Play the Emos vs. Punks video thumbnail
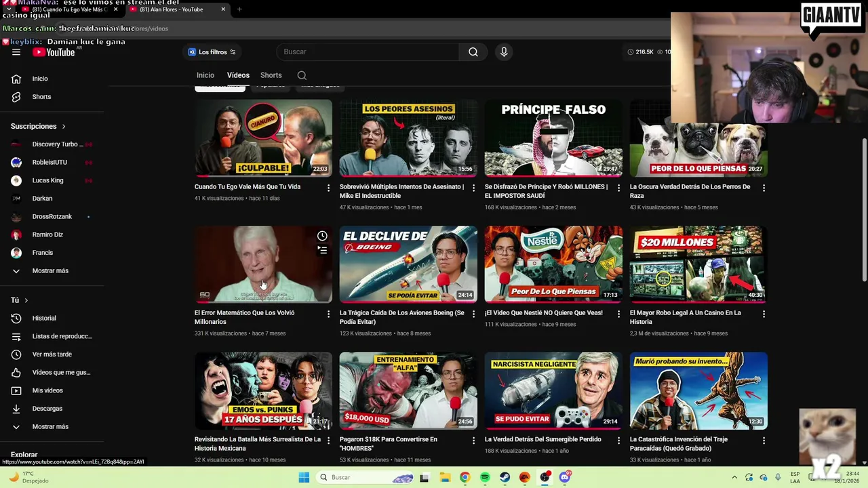Screen dimensions: 868x488 [263, 390]
